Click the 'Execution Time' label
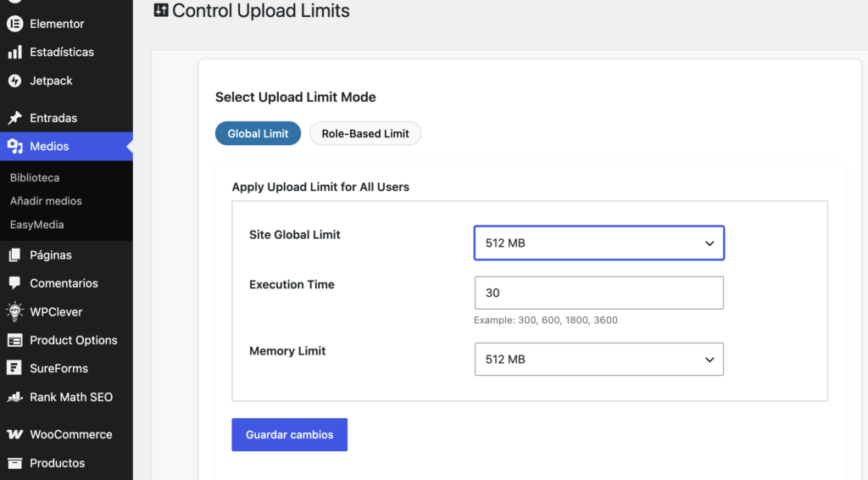868x480 pixels. (292, 285)
